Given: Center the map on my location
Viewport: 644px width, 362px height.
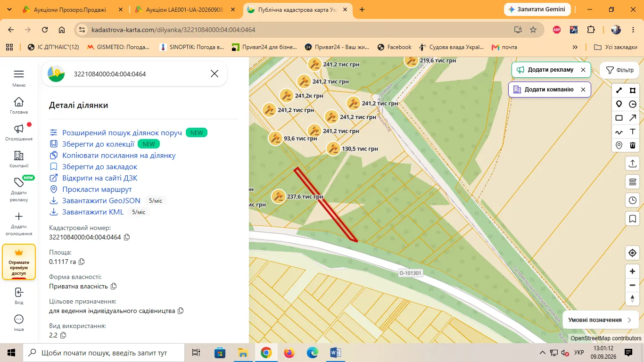Looking at the screenshot, I should point(632,253).
